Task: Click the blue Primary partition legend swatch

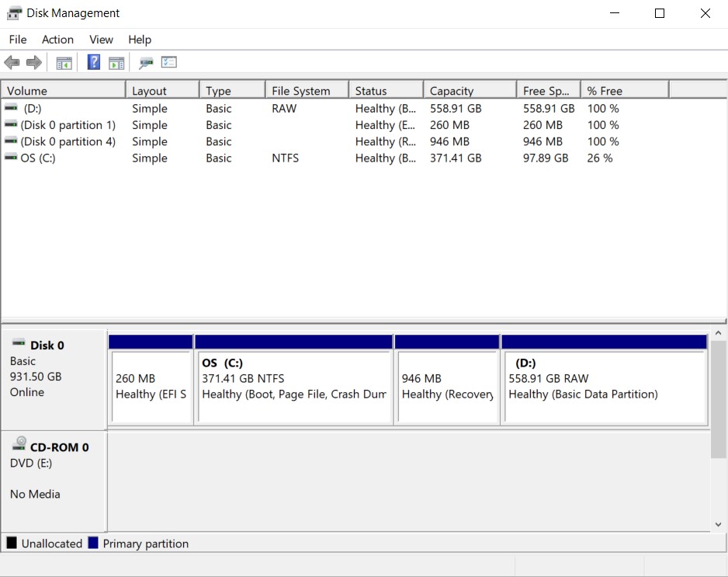Action: 93,543
